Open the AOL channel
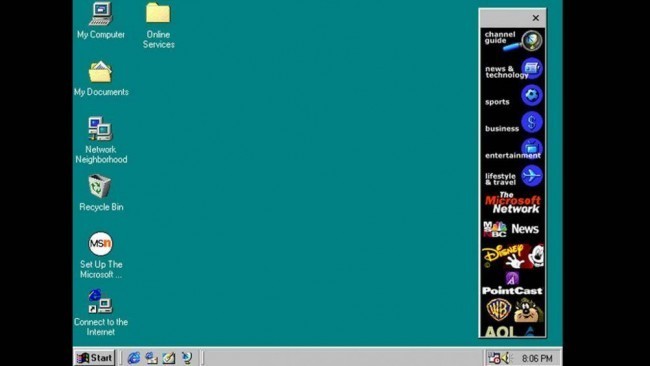Screen dimensions: 650x366 click(x=513, y=331)
